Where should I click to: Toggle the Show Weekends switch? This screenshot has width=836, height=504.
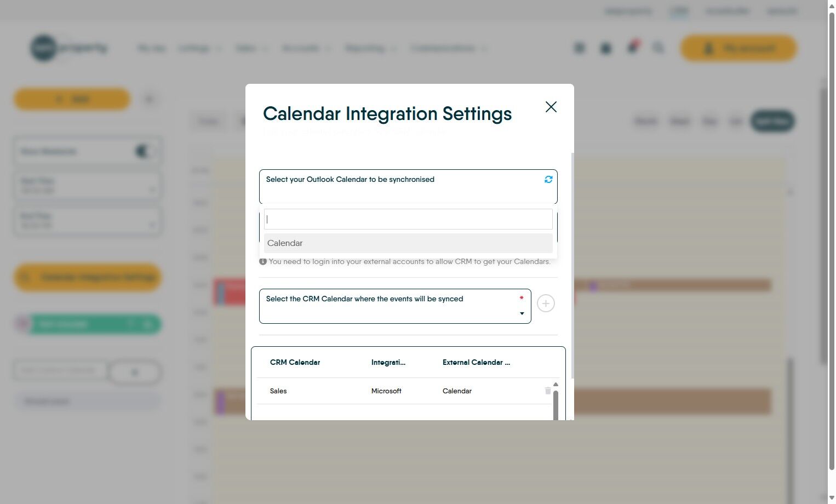144,151
